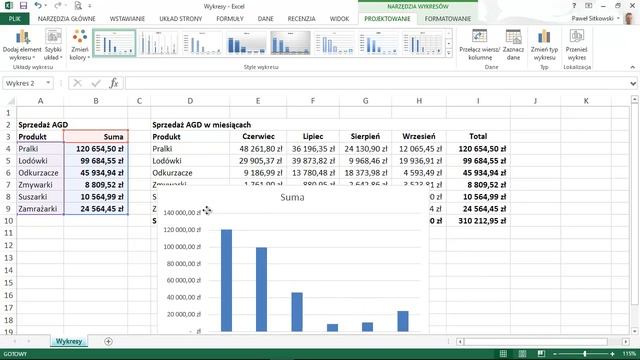Click the Excel application icon
This screenshot has width=640, height=360.
[x=8, y=6]
